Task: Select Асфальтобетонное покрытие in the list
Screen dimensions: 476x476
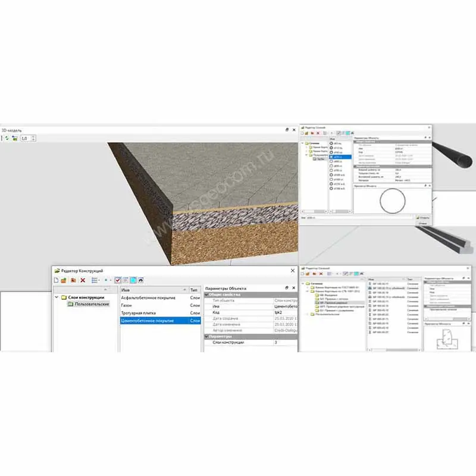Action: (x=148, y=297)
